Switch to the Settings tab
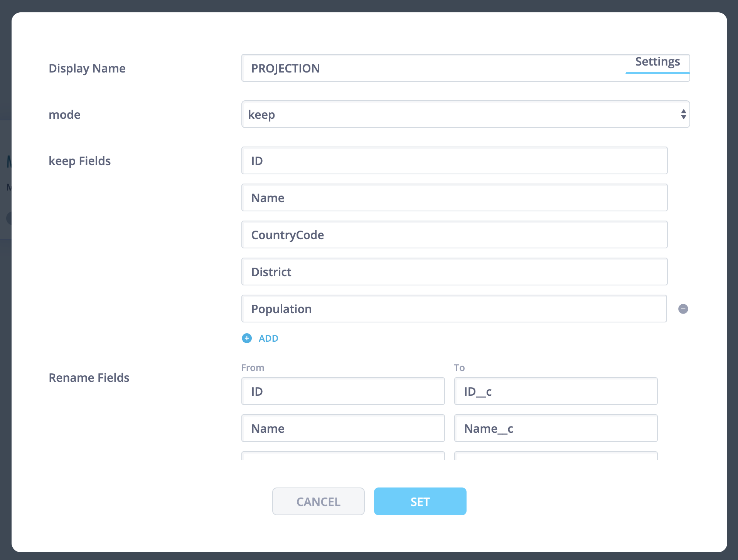738x560 pixels. tap(657, 62)
